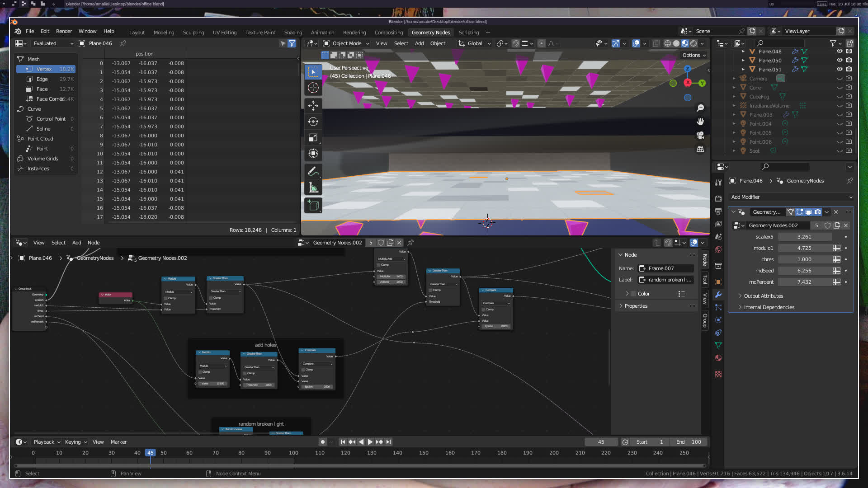
Task: Open the Object Mode dropdown
Action: coord(347,43)
